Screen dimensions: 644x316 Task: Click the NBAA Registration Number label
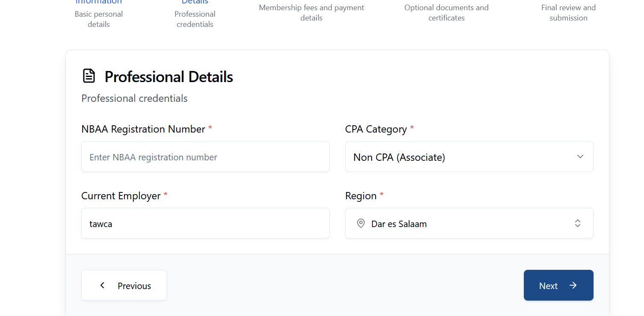pos(143,129)
